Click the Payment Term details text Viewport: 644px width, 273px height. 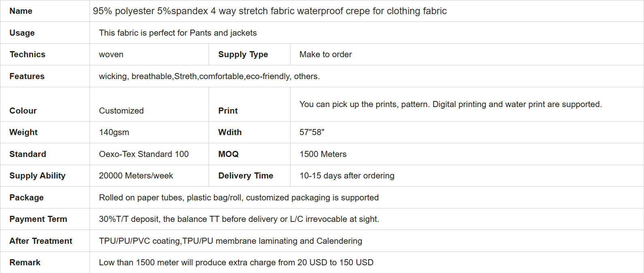239,219
